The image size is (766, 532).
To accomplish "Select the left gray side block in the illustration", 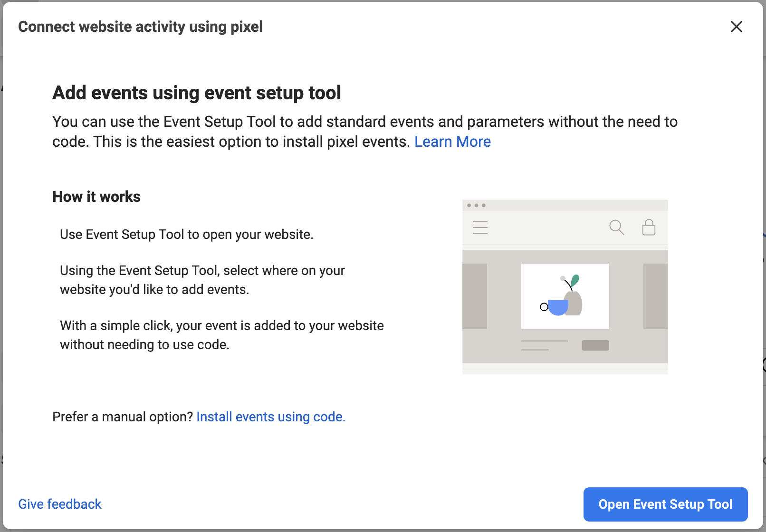I will click(475, 296).
